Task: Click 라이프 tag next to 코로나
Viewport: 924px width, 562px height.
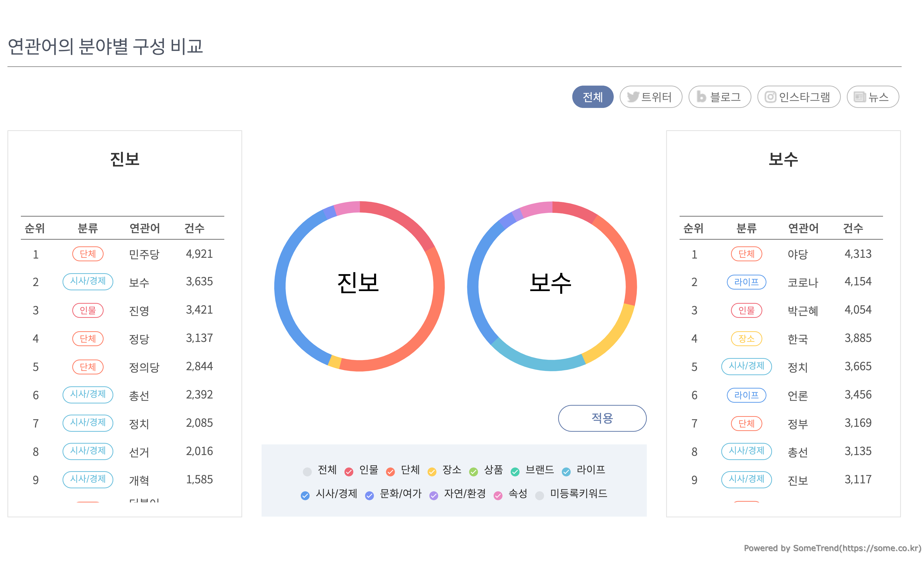Action: click(x=746, y=282)
